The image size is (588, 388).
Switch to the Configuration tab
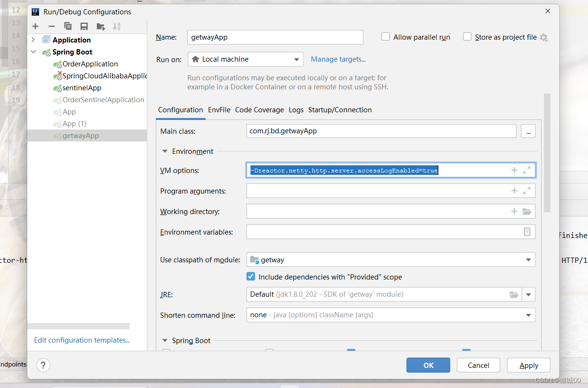coord(181,110)
